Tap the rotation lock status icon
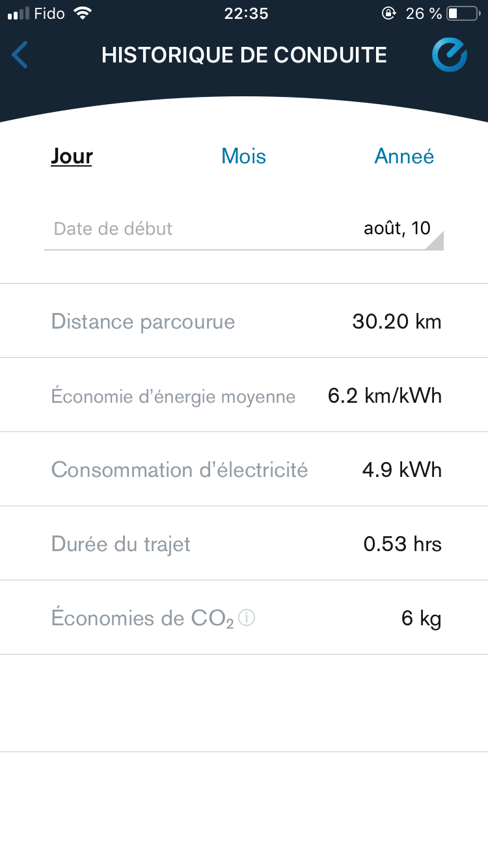 (388, 14)
